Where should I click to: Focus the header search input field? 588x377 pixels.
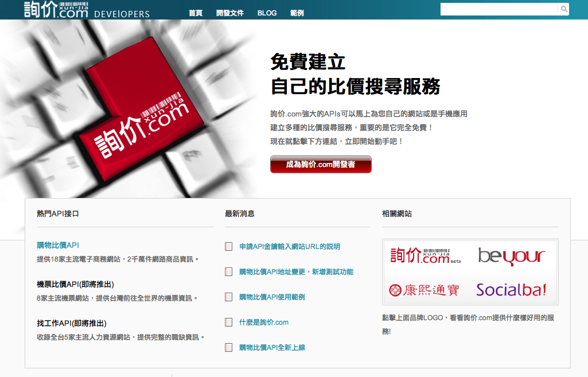point(499,9)
